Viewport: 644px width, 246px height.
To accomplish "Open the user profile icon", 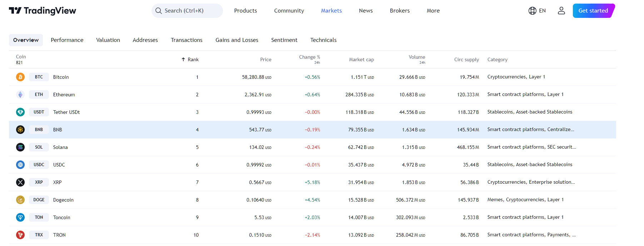I will [x=561, y=11].
